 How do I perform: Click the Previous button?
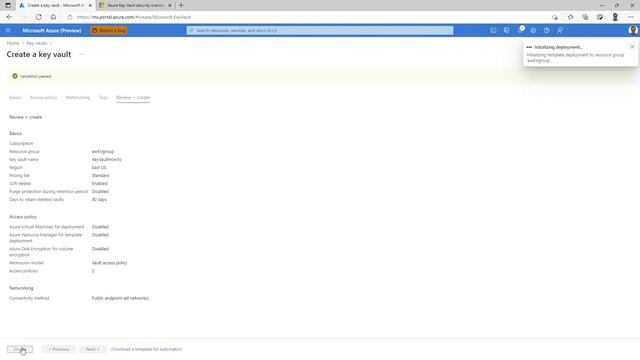(x=58, y=349)
